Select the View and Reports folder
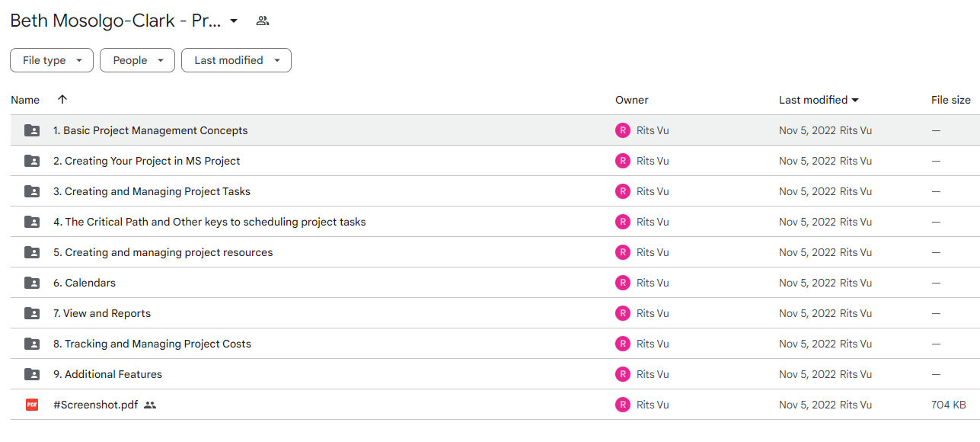Viewport: 980px width, 442px height. click(495, 313)
